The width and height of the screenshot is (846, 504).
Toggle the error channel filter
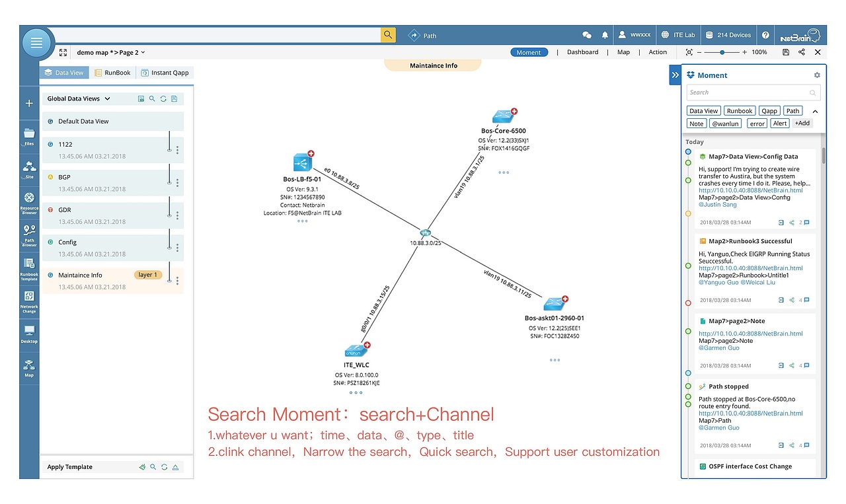tap(757, 124)
